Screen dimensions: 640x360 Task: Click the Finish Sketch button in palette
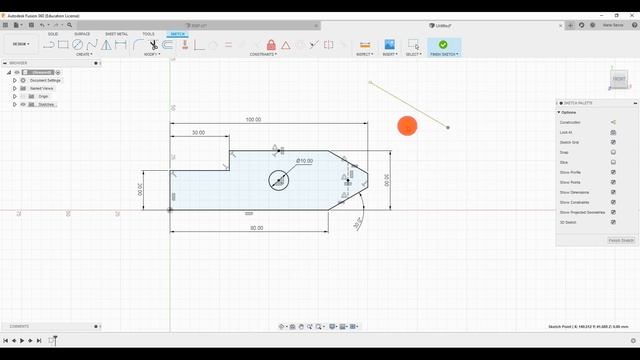coord(621,240)
